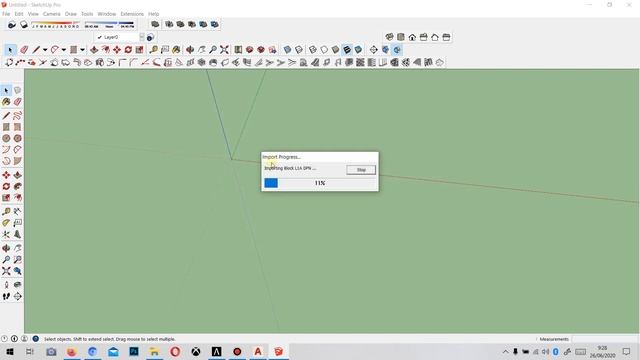Image resolution: width=640 pixels, height=360 pixels.
Task: Open the Tools menu
Action: pos(87,14)
